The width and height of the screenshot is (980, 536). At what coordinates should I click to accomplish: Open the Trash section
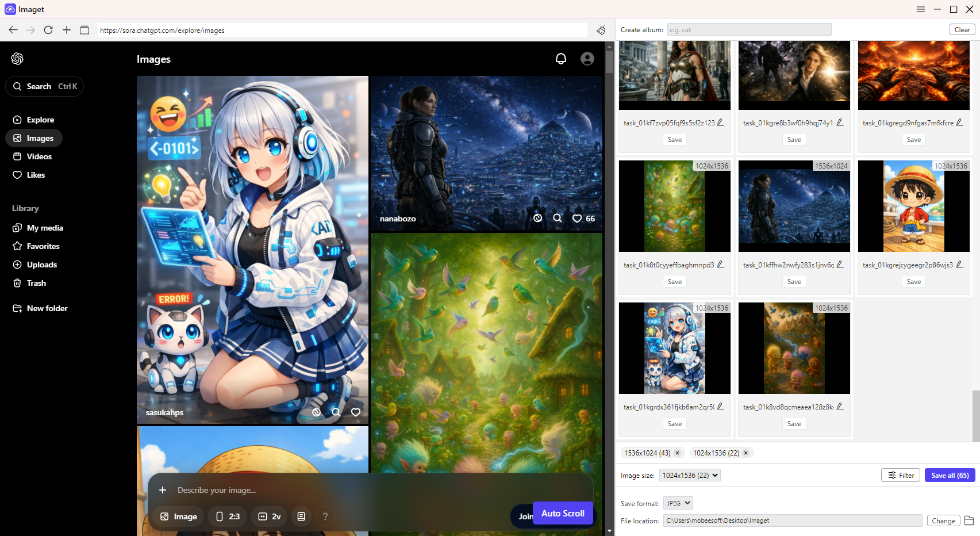(x=36, y=283)
